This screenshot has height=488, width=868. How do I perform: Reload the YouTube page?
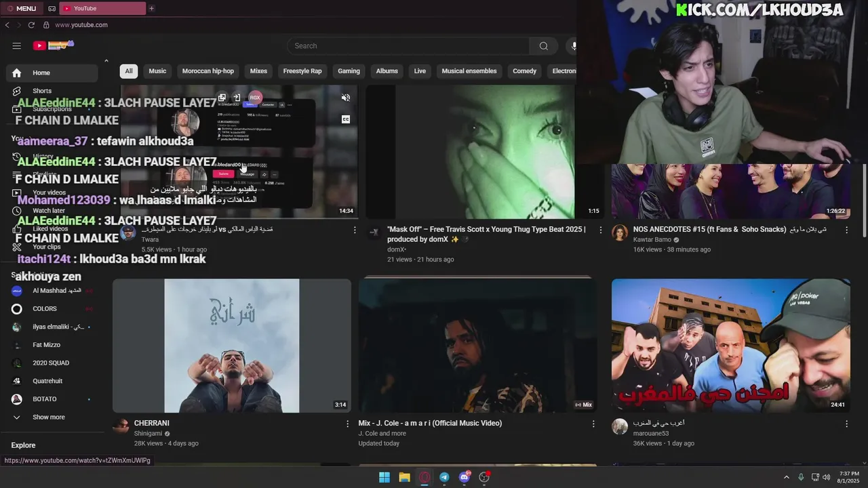click(31, 25)
